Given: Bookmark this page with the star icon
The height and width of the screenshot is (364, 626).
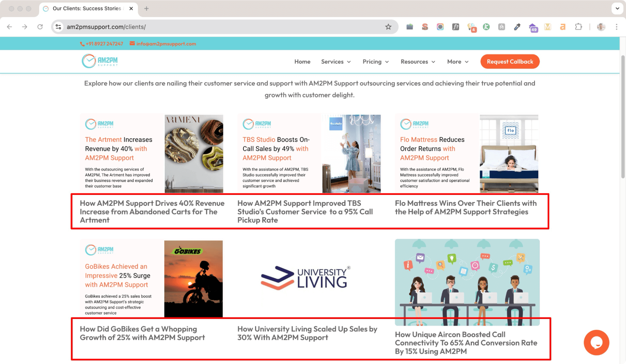Looking at the screenshot, I should pyautogui.click(x=388, y=27).
